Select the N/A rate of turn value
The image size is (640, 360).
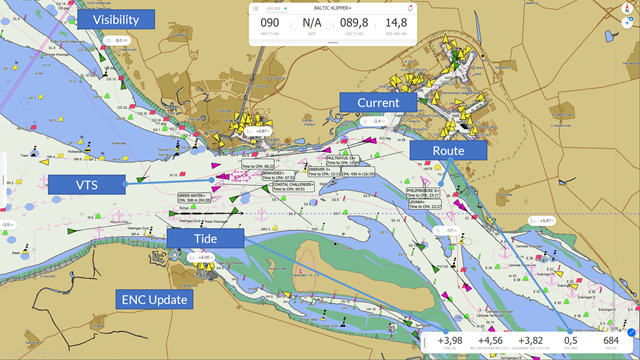tap(312, 23)
